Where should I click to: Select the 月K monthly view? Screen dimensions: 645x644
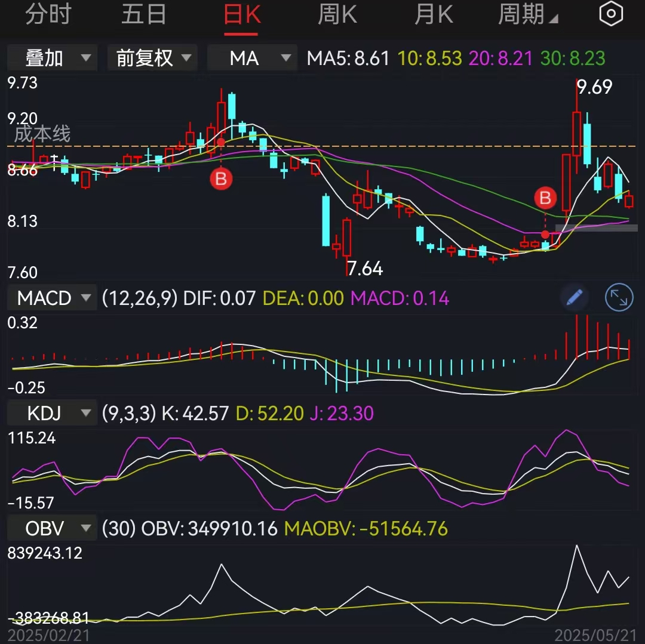pyautogui.click(x=433, y=15)
